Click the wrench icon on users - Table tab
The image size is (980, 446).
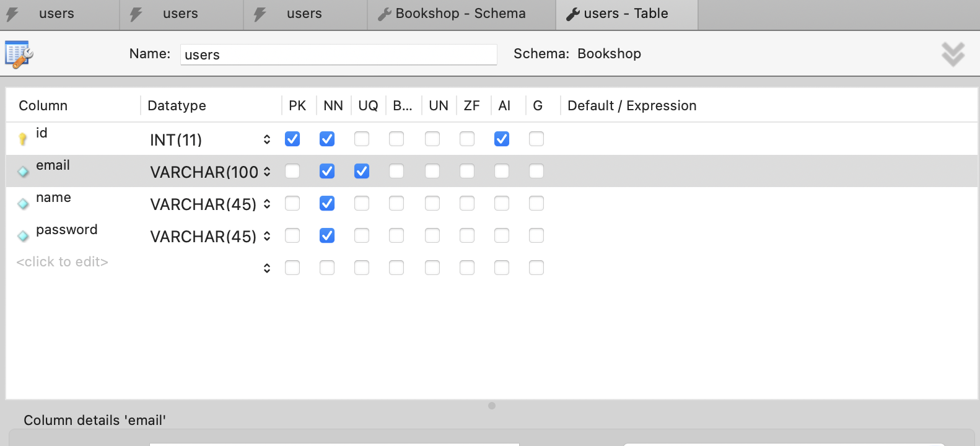coord(573,14)
